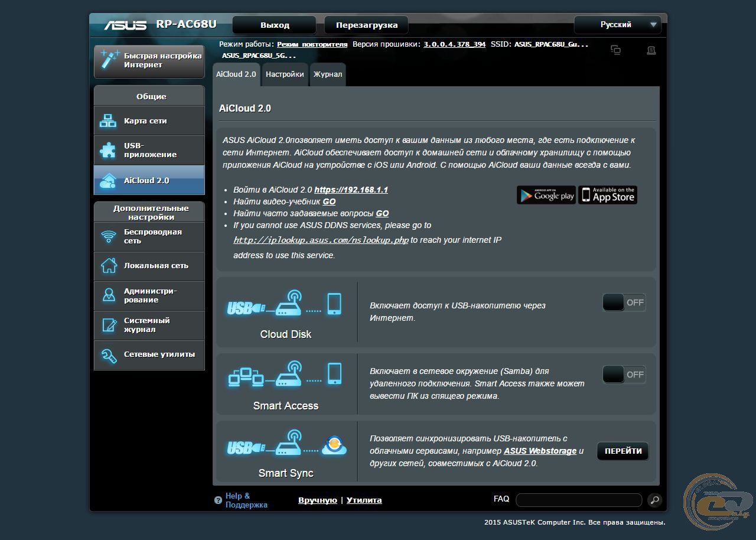Switch to the Настройки tab
This screenshot has height=540, width=756.
[285, 74]
